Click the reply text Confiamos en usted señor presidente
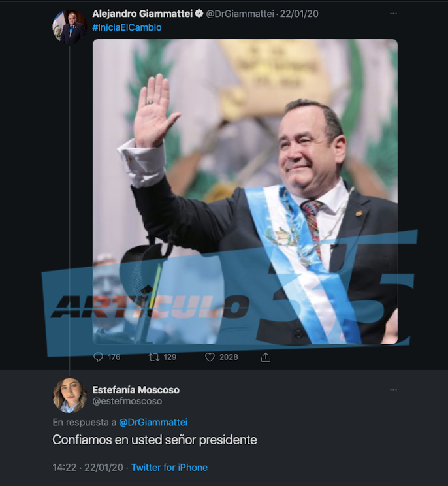 tap(155, 440)
